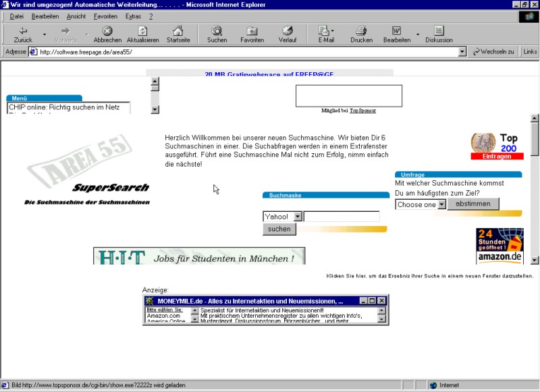Open the E-Mail toolbar button
The image size is (540, 392).
[326, 35]
